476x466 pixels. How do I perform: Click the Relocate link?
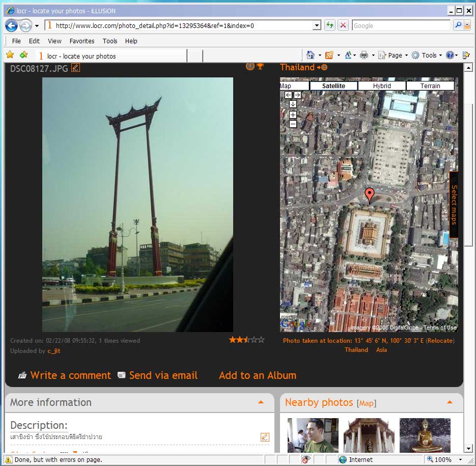pyautogui.click(x=440, y=341)
